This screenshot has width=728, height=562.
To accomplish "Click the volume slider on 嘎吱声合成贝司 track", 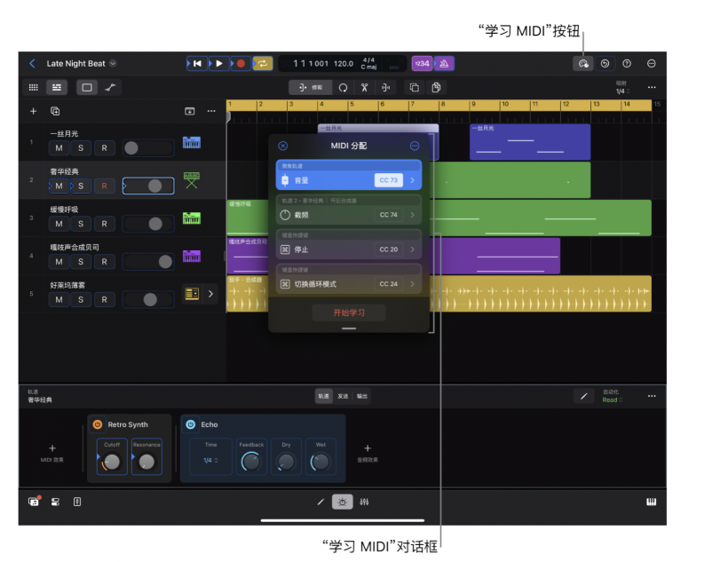I will click(148, 261).
